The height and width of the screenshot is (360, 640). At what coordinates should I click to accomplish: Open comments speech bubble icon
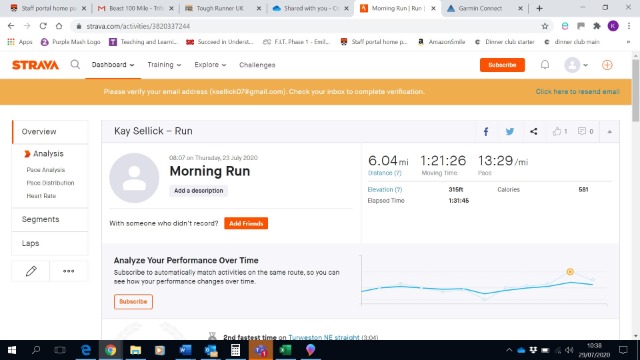click(x=582, y=131)
